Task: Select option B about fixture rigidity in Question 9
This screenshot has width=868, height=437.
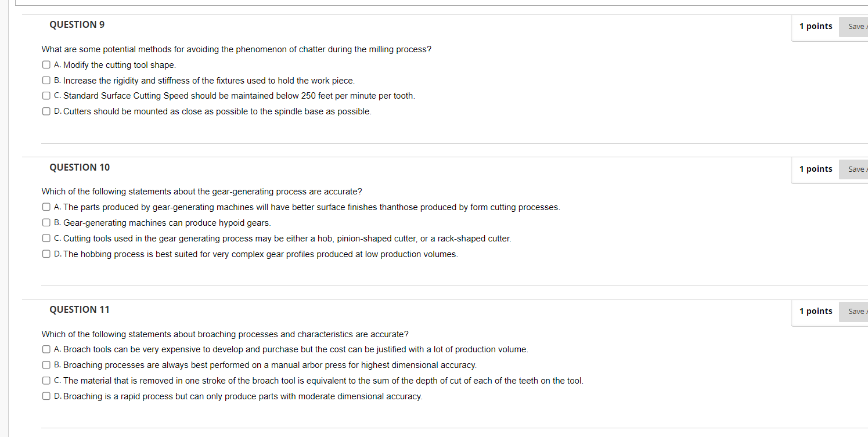Action: coord(46,80)
